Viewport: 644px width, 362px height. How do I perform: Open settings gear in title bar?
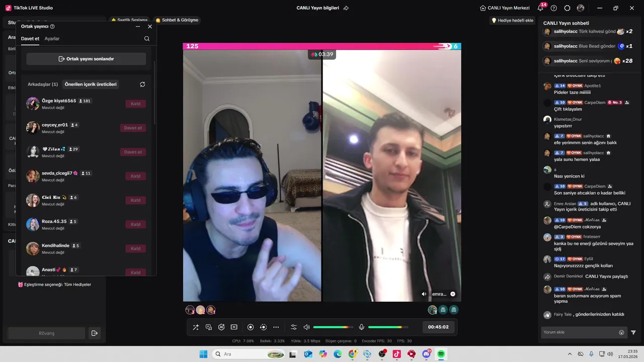coord(568,8)
